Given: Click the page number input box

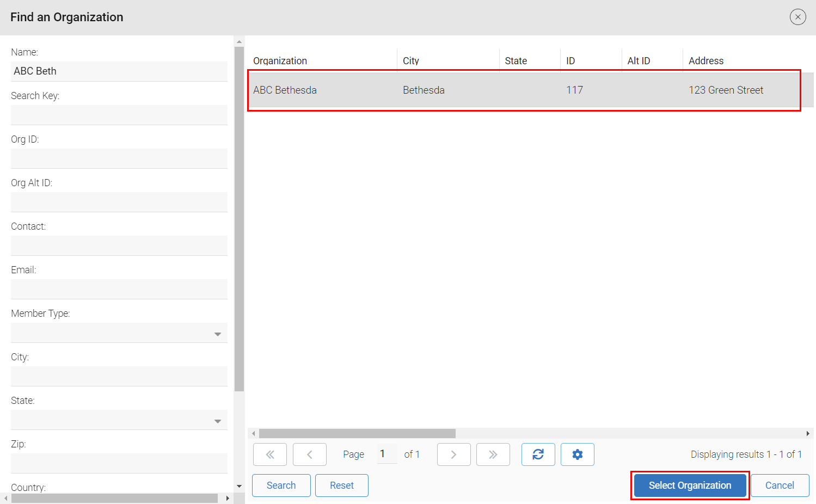Looking at the screenshot, I should (387, 454).
